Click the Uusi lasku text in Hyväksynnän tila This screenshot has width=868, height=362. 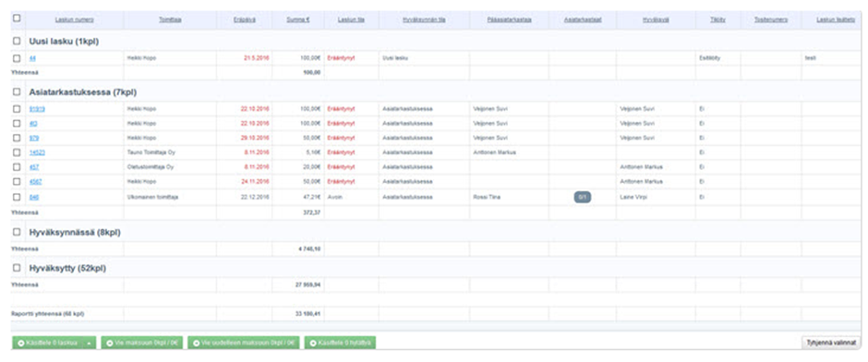click(395, 58)
